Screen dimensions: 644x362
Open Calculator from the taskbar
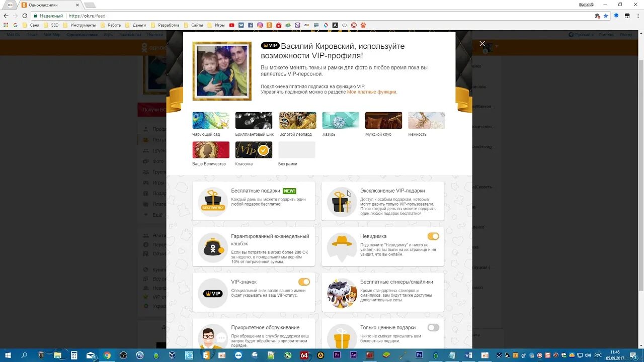click(74, 355)
